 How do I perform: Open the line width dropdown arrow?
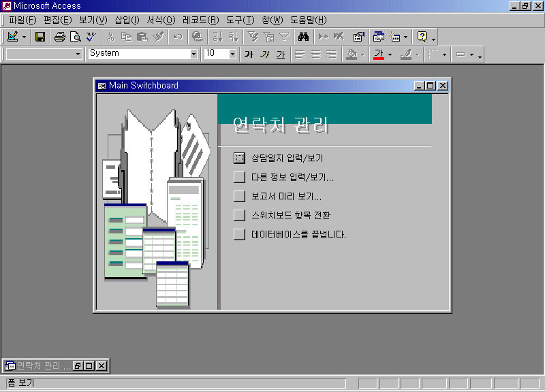444,54
